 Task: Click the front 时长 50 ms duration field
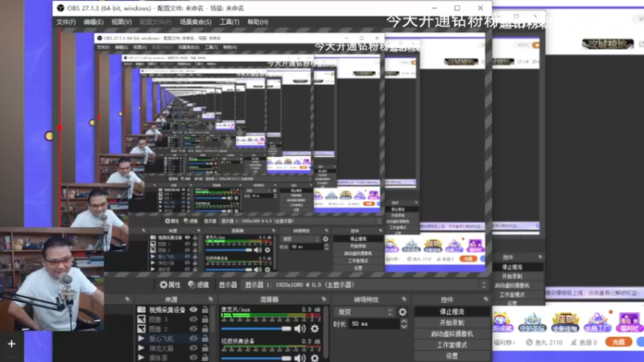[374, 324]
